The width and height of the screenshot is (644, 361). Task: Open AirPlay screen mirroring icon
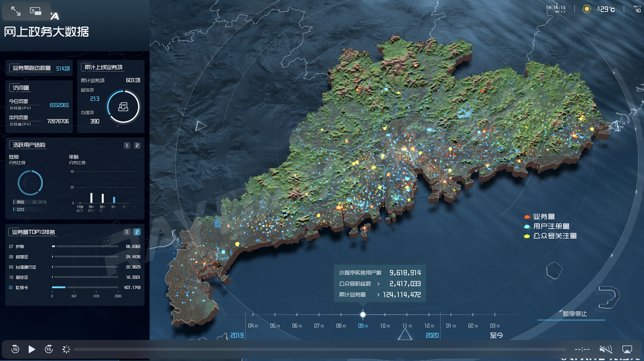coord(627,349)
